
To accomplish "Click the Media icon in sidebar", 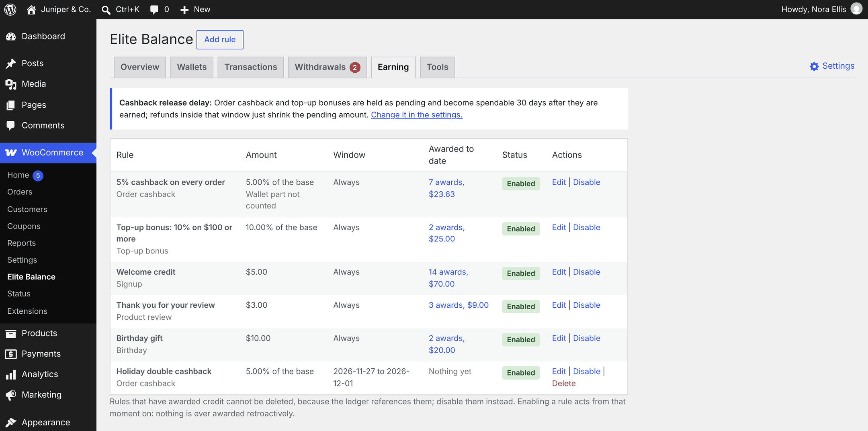I will tap(11, 84).
